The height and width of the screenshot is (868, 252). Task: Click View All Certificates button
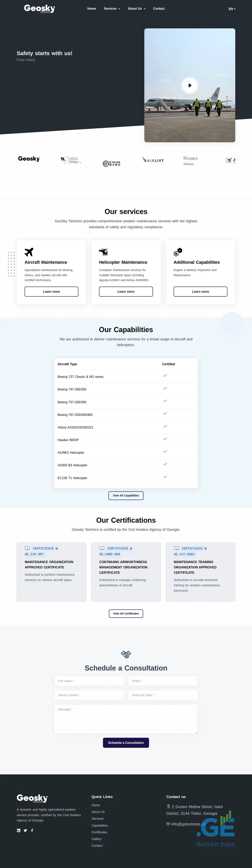click(x=126, y=613)
